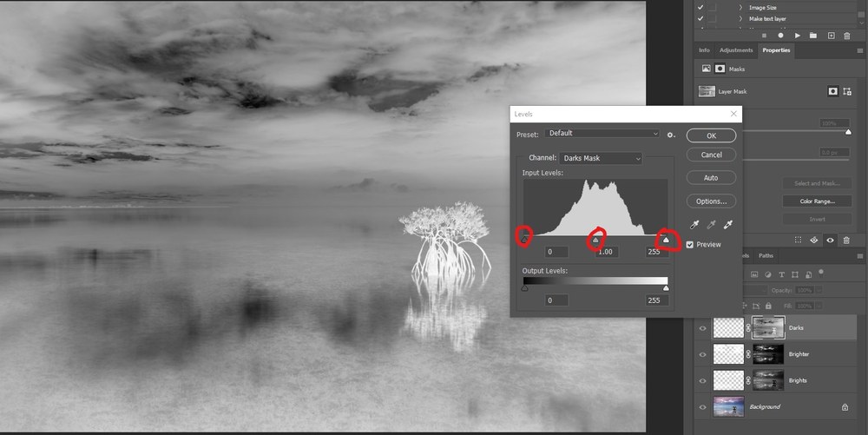Click the Masks mode icon in Properties
This screenshot has height=435, width=868.
click(x=720, y=69)
